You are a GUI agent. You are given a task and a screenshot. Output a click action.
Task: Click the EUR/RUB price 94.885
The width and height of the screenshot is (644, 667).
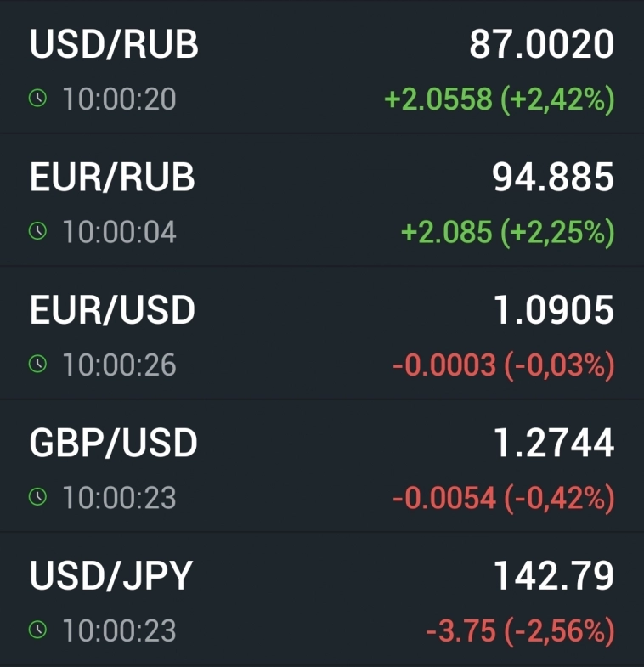coord(552,178)
